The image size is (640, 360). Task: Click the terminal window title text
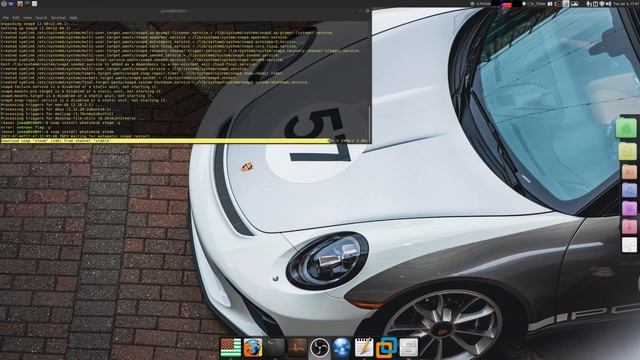(x=176, y=11)
